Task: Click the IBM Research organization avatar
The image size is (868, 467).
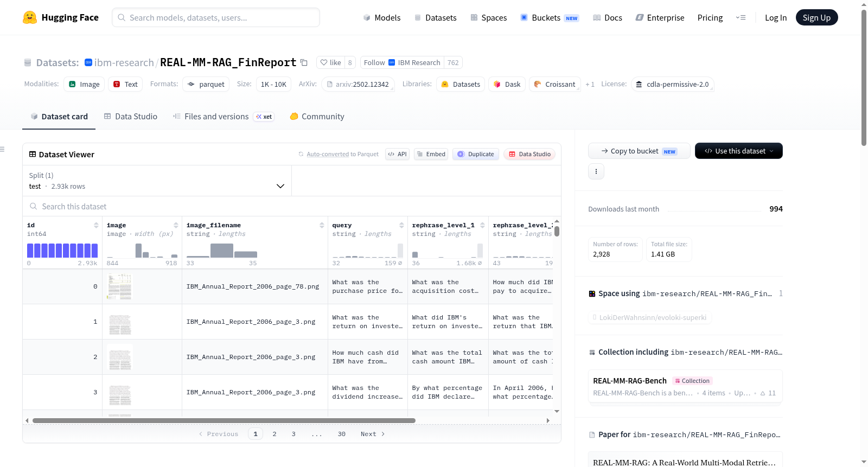Action: [x=88, y=62]
